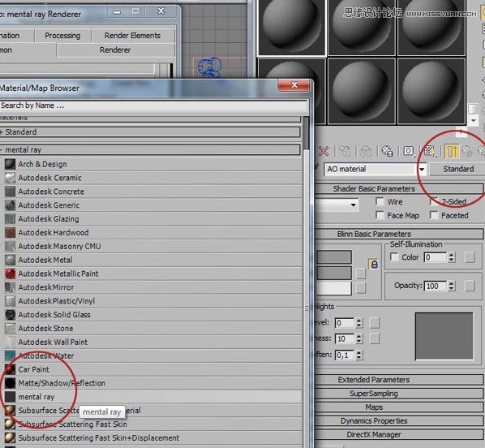The width and height of the screenshot is (485, 448).
Task: Switch to the Render Elements tab
Action: click(133, 36)
